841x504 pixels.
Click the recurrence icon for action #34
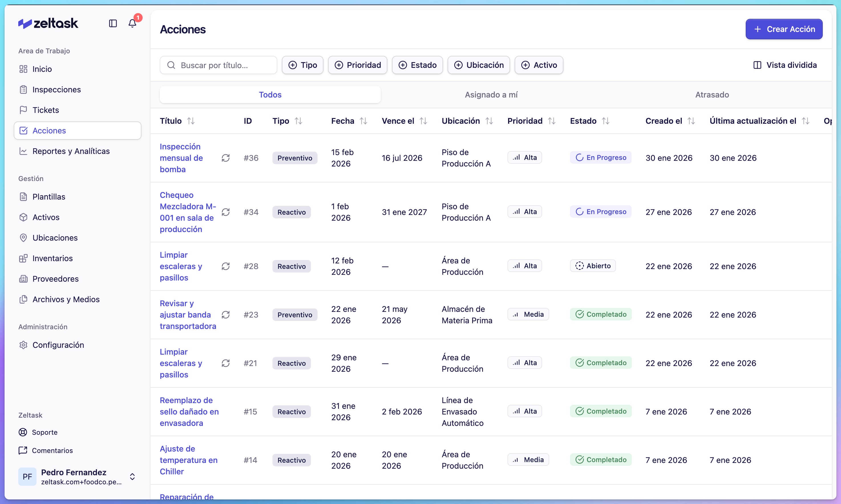[x=226, y=212]
